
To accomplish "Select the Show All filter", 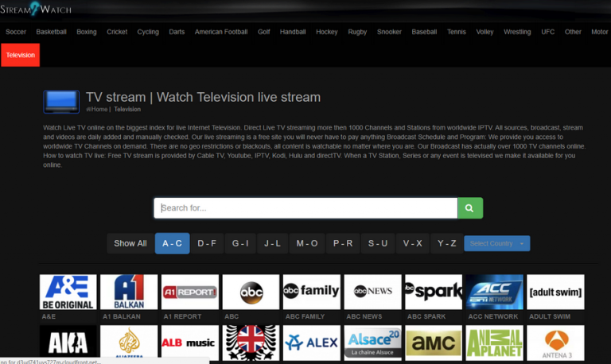I will point(130,243).
